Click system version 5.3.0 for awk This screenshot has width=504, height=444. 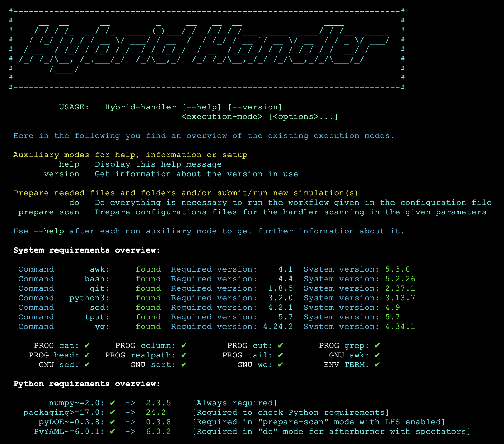tap(398, 269)
